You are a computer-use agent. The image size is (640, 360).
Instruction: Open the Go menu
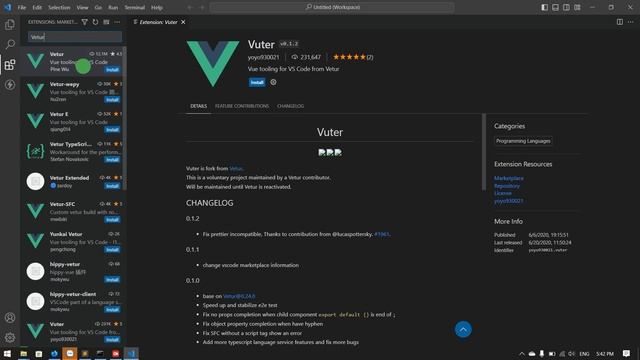tap(98, 7)
